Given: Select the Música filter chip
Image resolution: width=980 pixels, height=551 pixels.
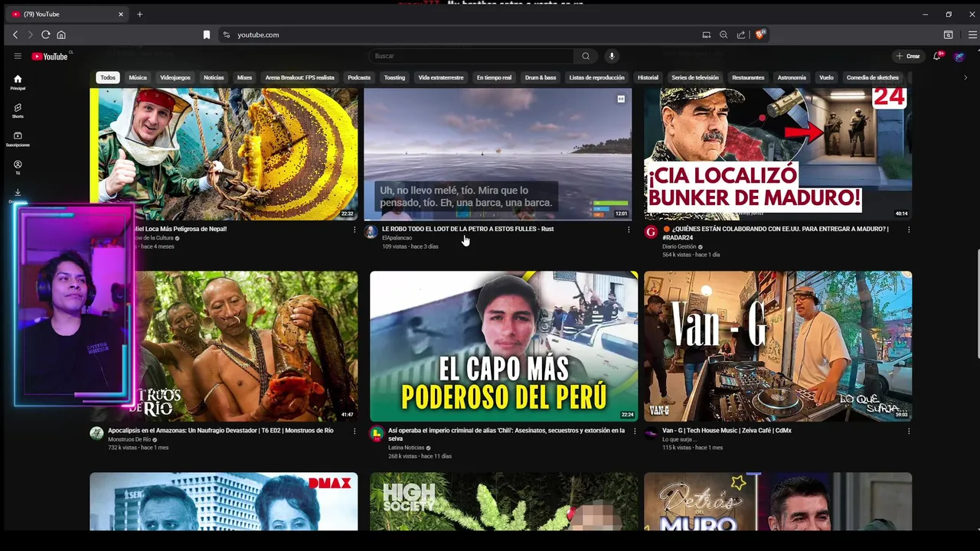Looking at the screenshot, I should coord(138,77).
